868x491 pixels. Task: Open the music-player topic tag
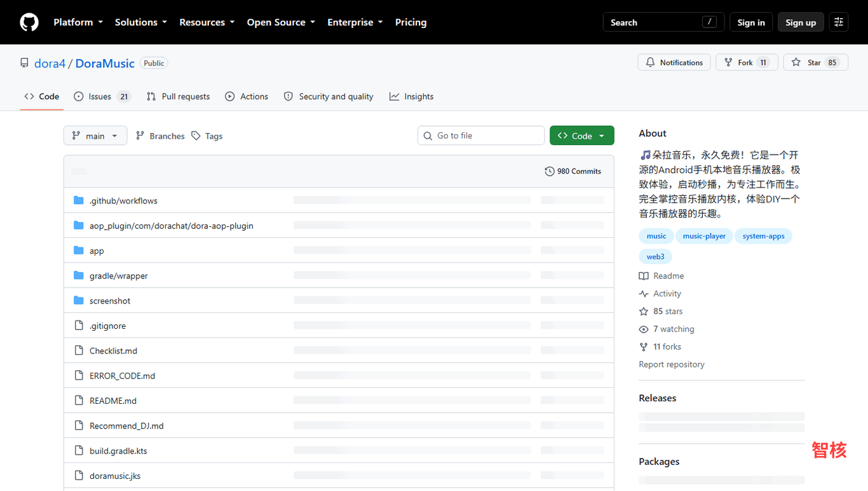pyautogui.click(x=704, y=236)
